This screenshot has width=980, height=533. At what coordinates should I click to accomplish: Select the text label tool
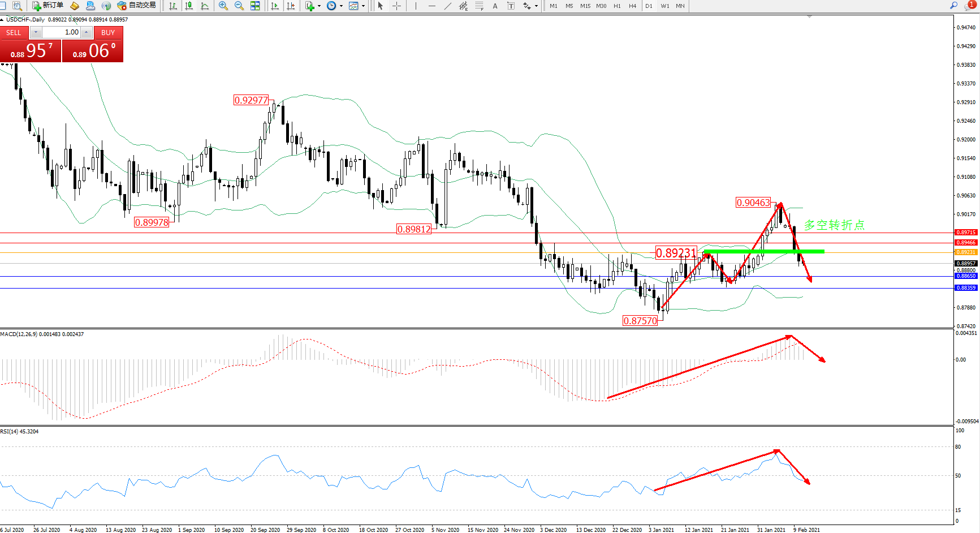click(x=495, y=6)
